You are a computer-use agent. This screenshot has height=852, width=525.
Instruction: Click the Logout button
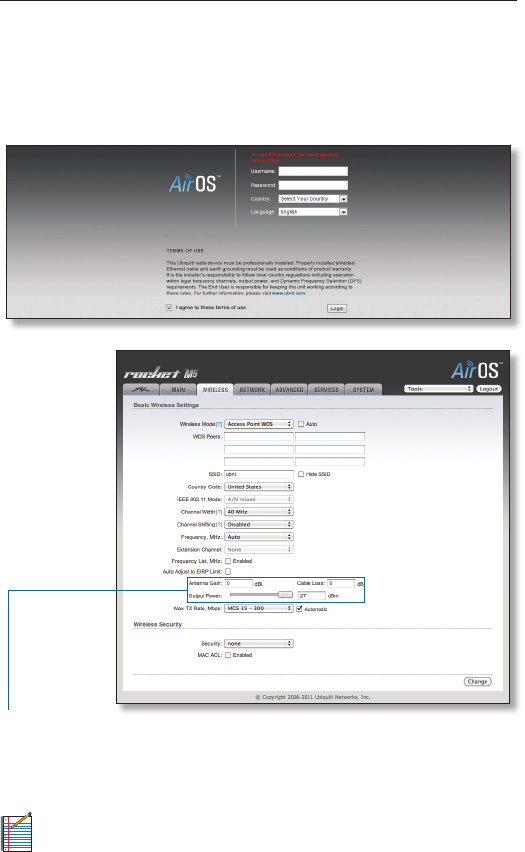tap(489, 389)
